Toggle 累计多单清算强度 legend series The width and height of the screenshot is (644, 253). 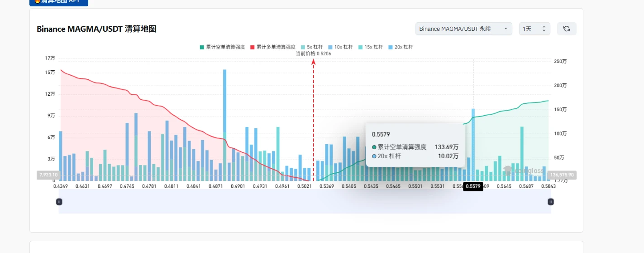tap(273, 47)
